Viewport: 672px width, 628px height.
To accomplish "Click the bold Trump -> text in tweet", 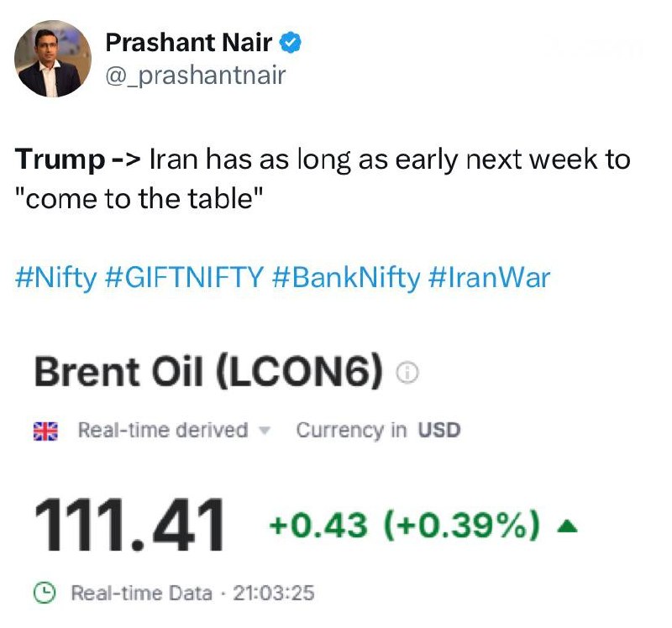I will (x=77, y=160).
